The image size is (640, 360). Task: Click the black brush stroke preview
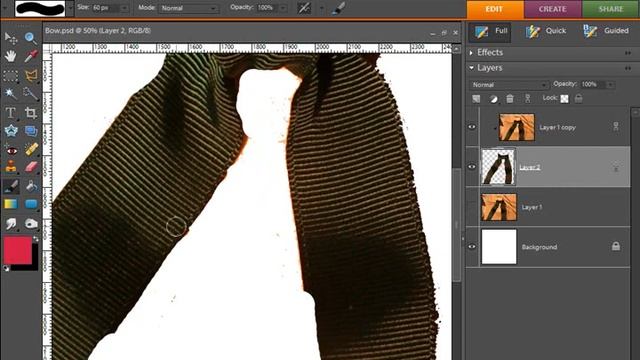40,8
